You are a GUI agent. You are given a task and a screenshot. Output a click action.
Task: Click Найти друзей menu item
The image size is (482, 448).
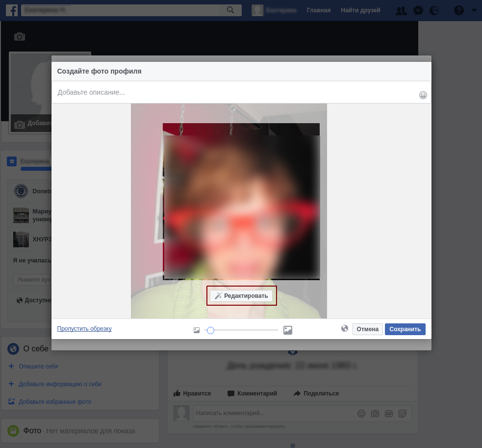360,10
